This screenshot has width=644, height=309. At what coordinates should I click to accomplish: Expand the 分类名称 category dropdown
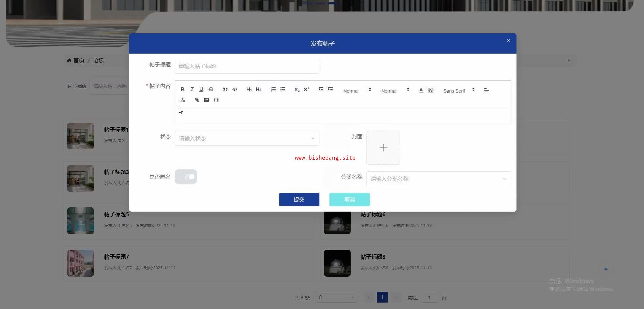tap(439, 179)
